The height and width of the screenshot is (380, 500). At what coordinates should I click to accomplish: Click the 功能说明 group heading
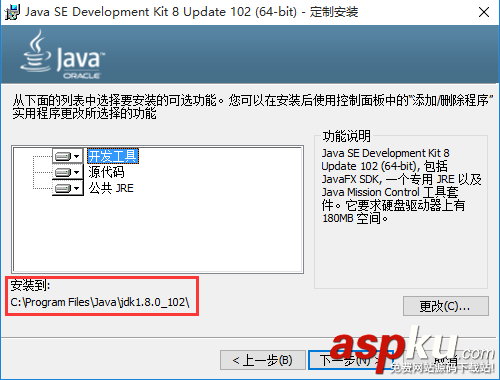tap(347, 136)
